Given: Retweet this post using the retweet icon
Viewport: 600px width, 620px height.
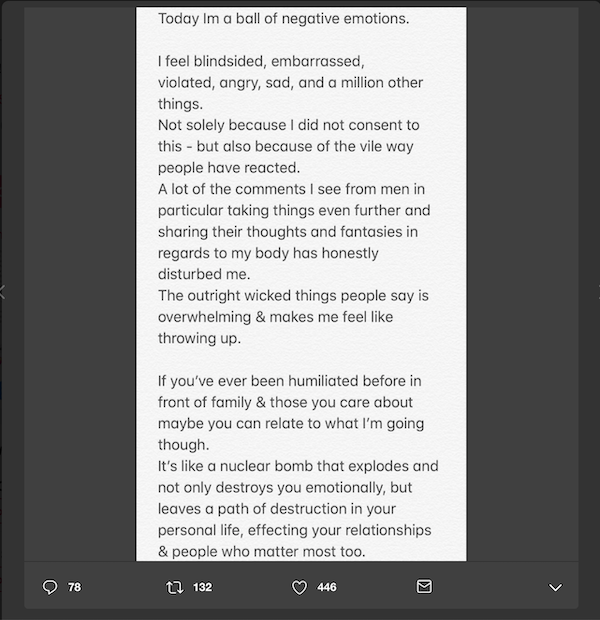Looking at the screenshot, I should pyautogui.click(x=174, y=587).
